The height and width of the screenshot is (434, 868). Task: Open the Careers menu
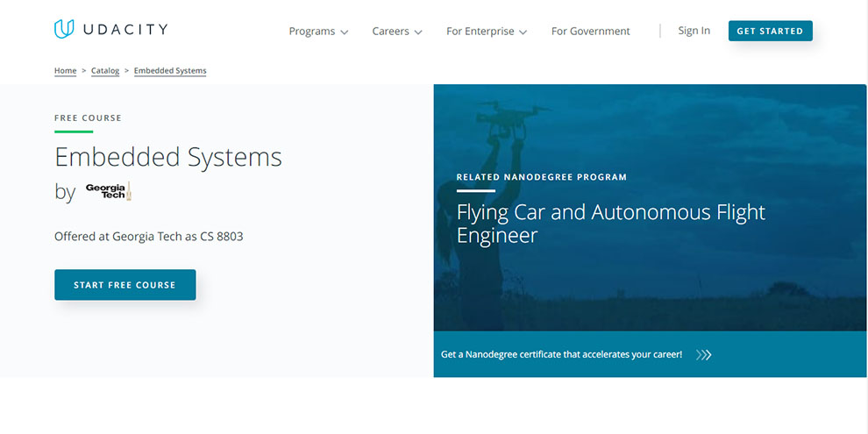[x=397, y=32]
